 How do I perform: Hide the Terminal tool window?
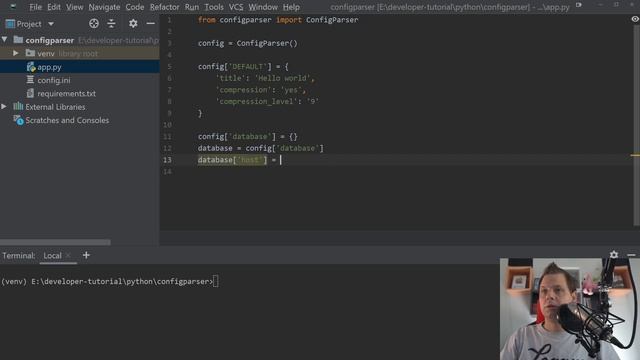tap(631, 255)
